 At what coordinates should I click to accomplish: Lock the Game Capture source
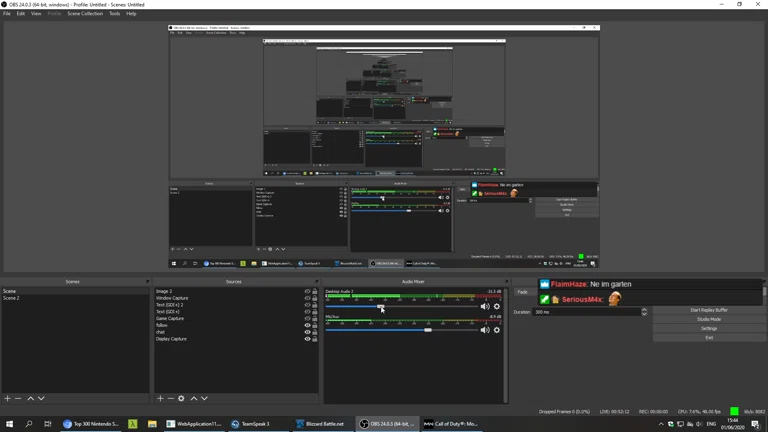click(315, 319)
